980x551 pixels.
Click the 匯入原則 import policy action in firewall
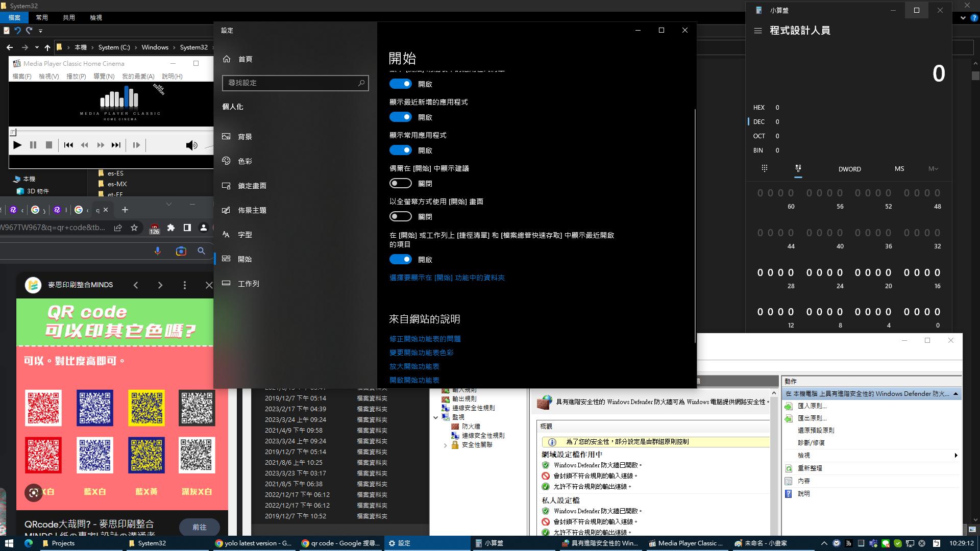[812, 406]
